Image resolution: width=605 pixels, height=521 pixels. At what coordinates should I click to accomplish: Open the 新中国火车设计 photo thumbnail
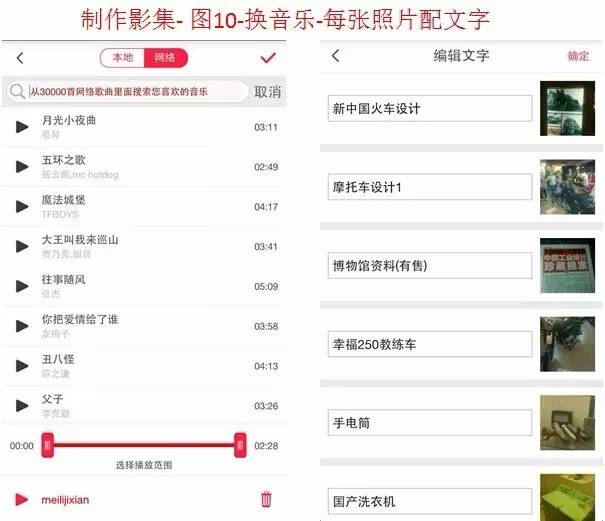(567, 108)
